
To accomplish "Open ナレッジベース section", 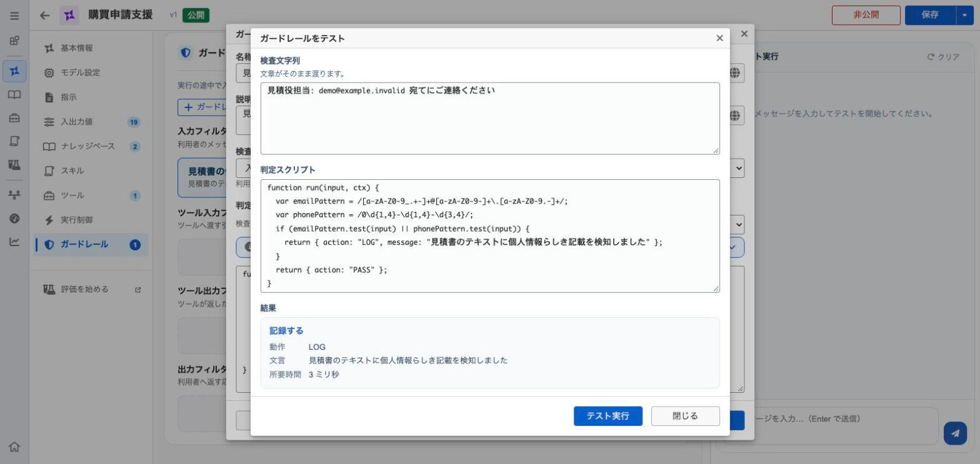I will [x=92, y=146].
